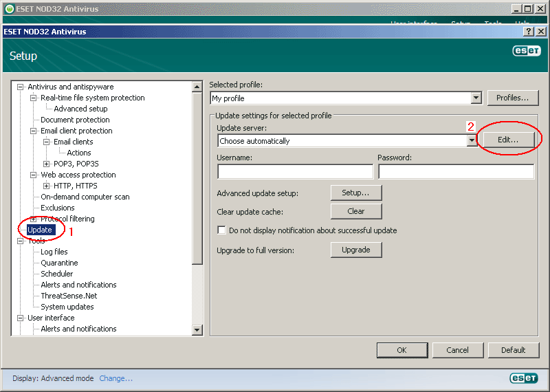Select the Email client protection tree item
This screenshot has width=550, height=392.
[76, 131]
